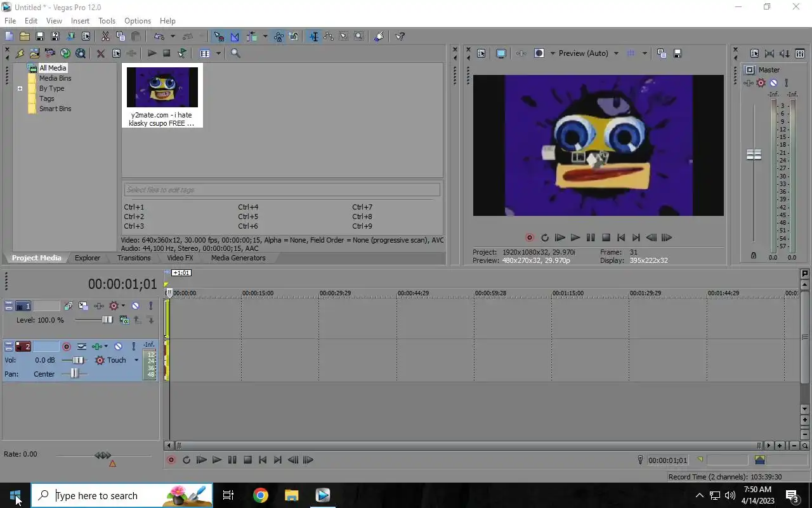Open the Options menu
812x508 pixels.
138,21
